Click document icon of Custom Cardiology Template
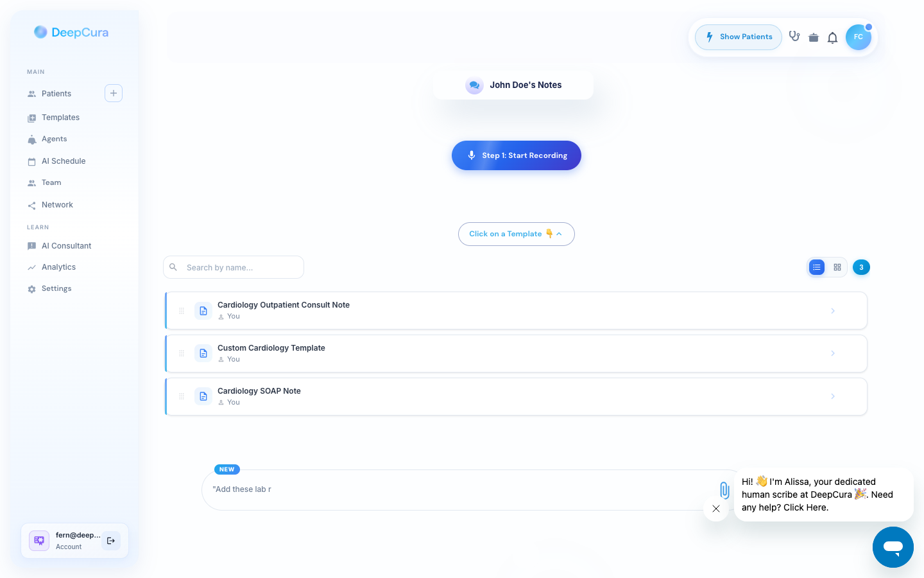This screenshot has width=924, height=578. click(x=203, y=353)
